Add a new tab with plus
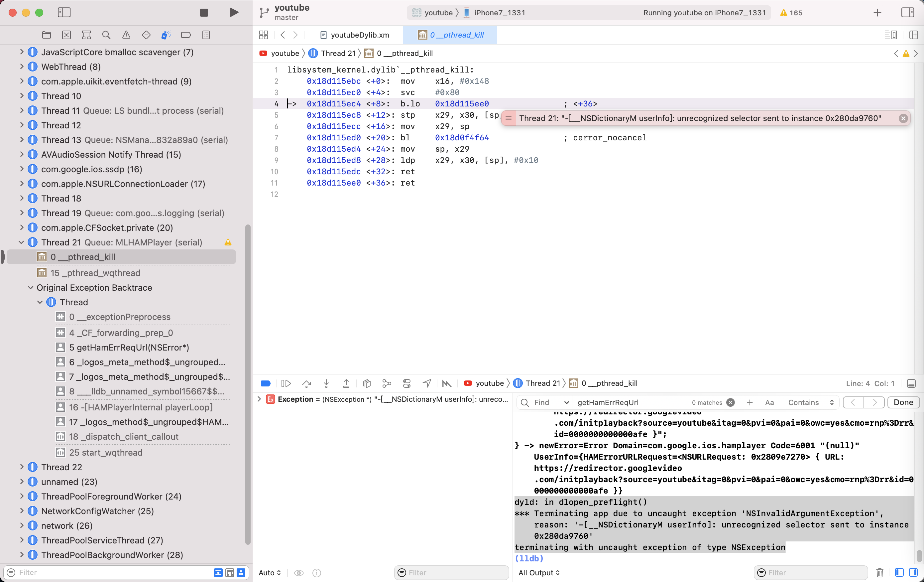Screen dimensions: 924x582 point(877,13)
